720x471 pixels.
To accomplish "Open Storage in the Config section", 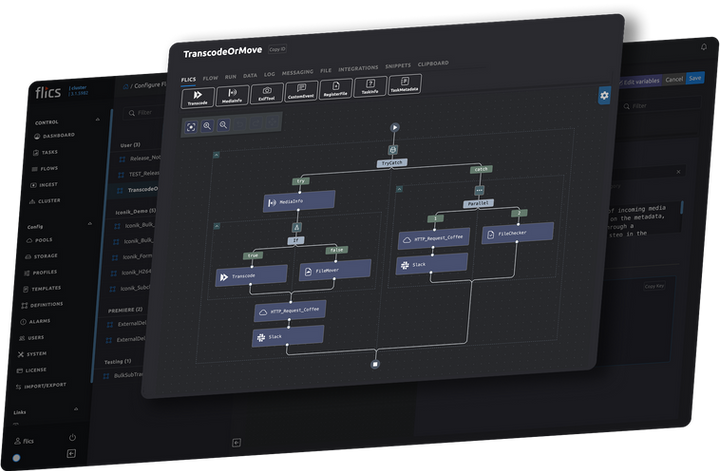I will pos(41,256).
